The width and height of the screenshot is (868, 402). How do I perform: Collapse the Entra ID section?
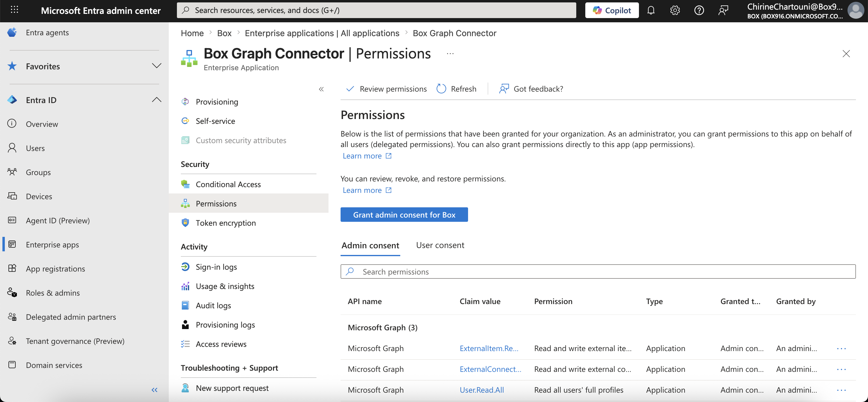pyautogui.click(x=156, y=100)
